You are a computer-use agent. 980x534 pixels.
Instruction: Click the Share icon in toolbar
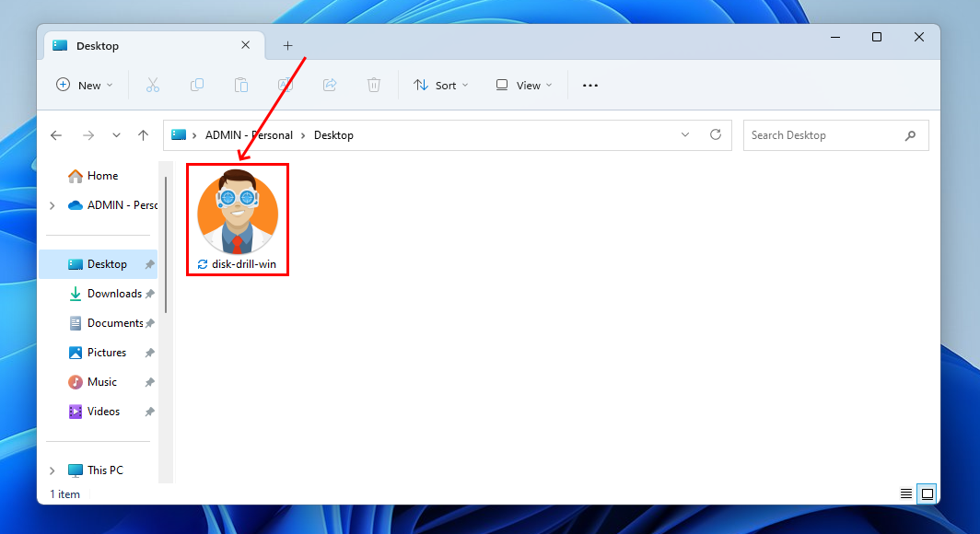pos(330,85)
